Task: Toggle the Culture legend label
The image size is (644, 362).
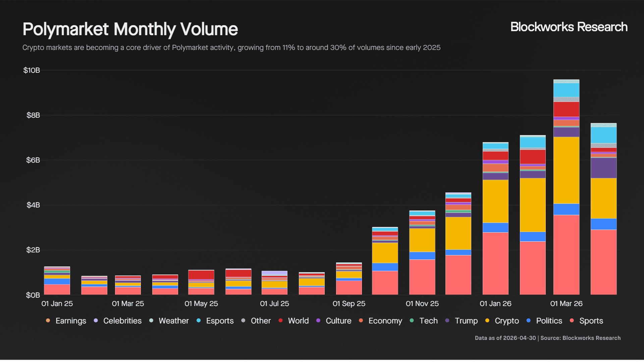Action: coord(338,321)
